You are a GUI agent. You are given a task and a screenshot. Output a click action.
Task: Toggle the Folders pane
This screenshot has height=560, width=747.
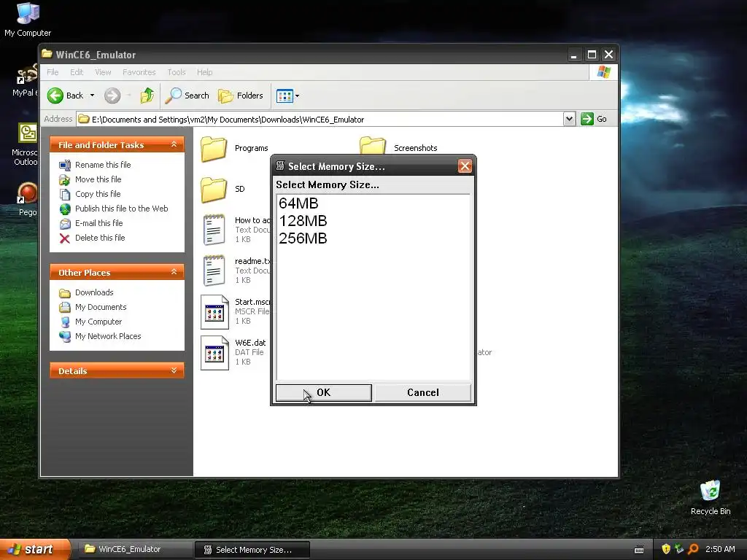click(x=241, y=96)
